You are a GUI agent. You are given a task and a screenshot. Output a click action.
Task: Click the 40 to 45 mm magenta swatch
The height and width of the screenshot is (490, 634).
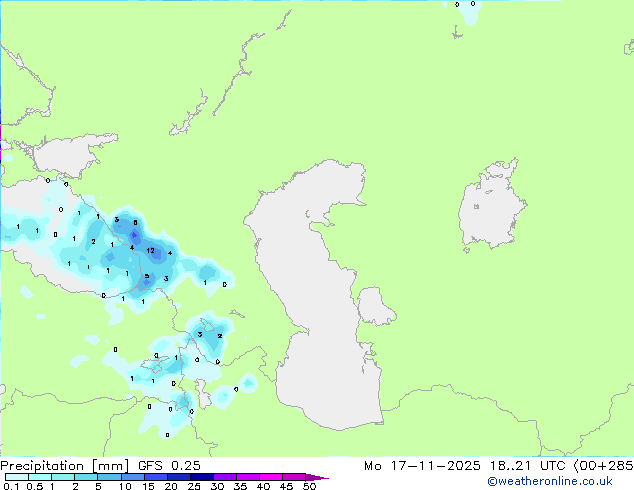click(271, 477)
